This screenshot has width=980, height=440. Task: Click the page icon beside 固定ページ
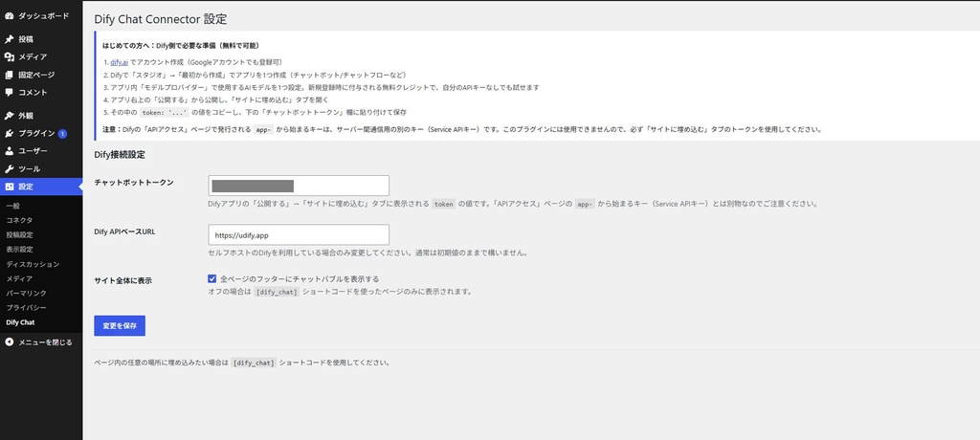9,75
